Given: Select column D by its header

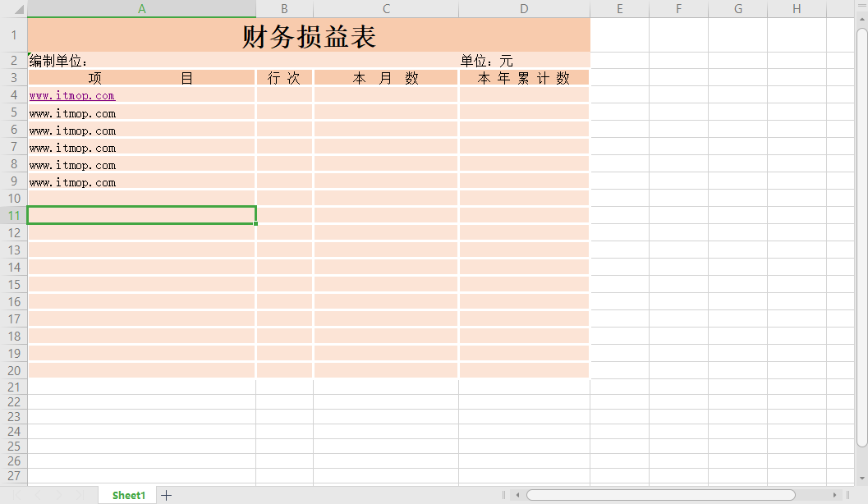Looking at the screenshot, I should (523, 8).
